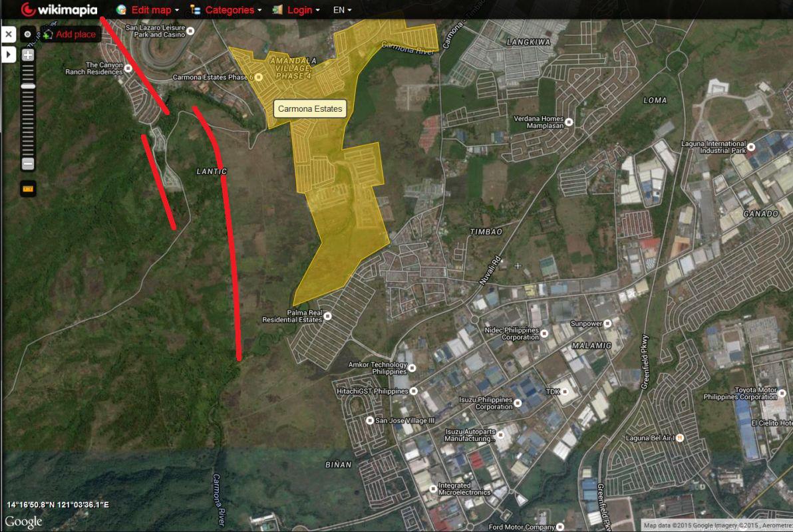Select Palma Real Residential Estates marker

[x=328, y=316]
